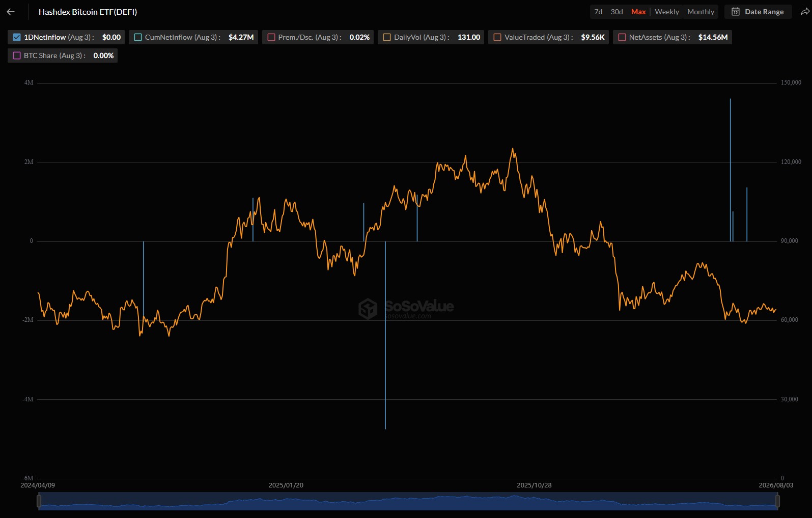This screenshot has width=812, height=518.
Task: Turn on the DailyVol series checkbox
Action: (x=387, y=37)
